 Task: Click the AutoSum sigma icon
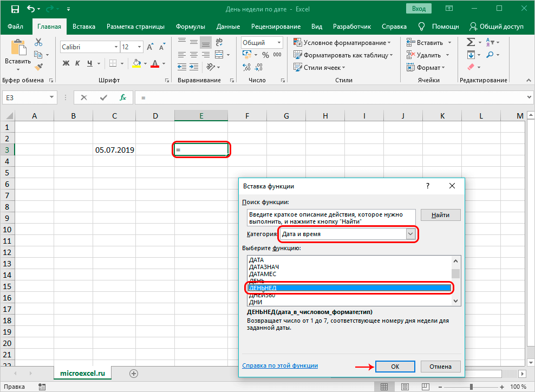click(471, 42)
